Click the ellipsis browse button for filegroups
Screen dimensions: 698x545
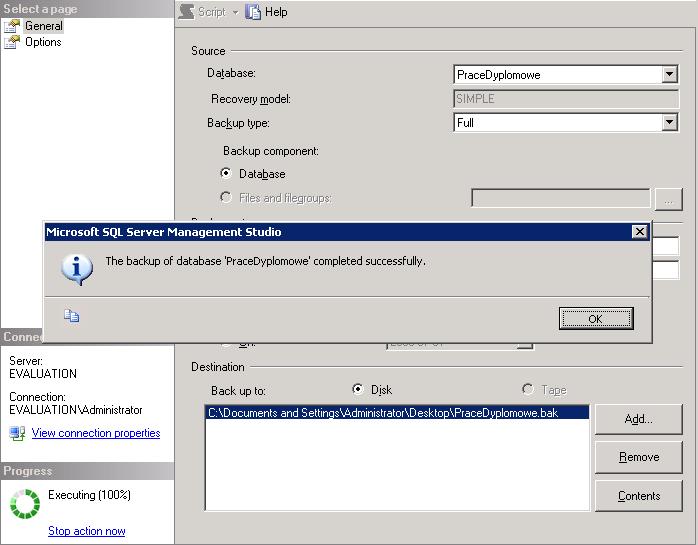pos(669,199)
